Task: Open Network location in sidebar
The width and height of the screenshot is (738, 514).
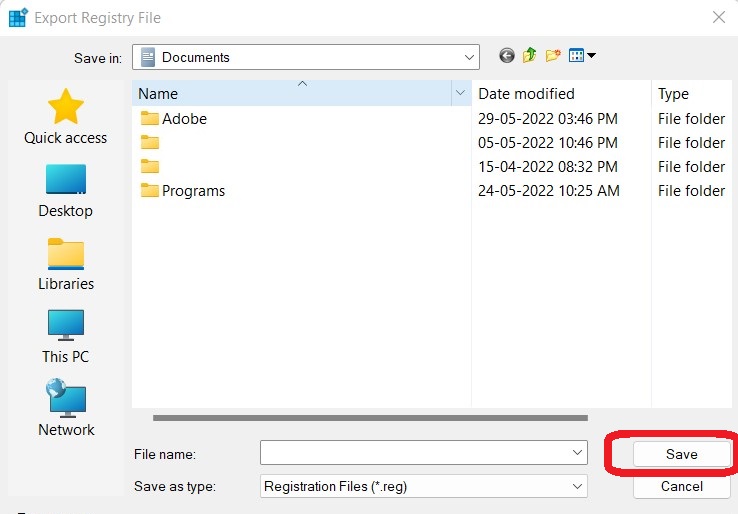Action: tap(66, 410)
